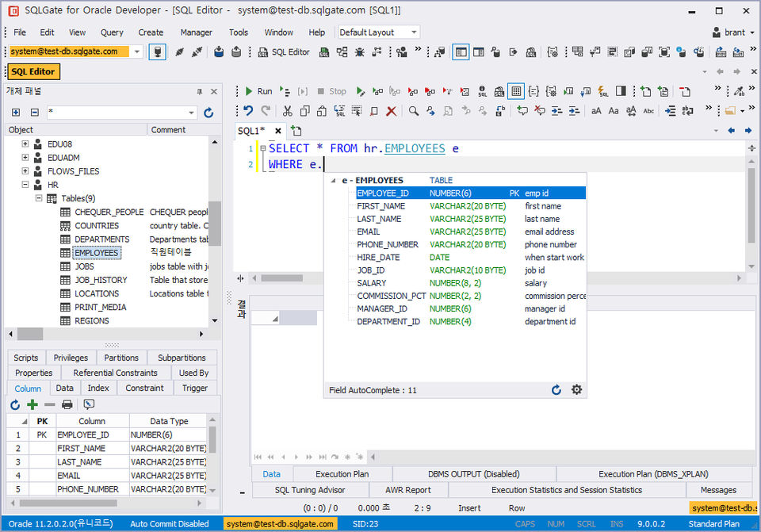
Task: Click the green plus add column icon
Action: [x=33, y=404]
